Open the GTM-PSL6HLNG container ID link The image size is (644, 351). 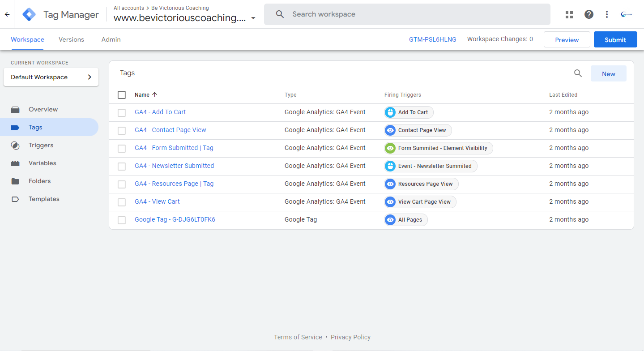tap(433, 39)
